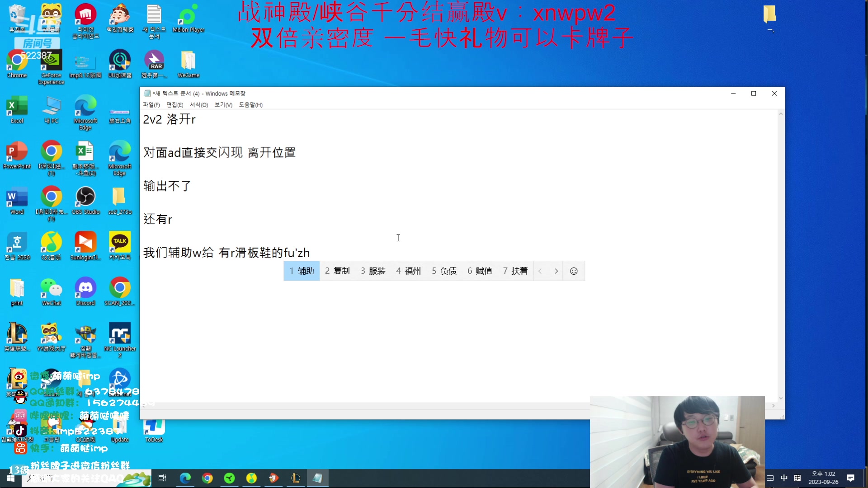Open the 파일(F) menu in Notepad
This screenshot has width=868, height=488.
(x=151, y=105)
